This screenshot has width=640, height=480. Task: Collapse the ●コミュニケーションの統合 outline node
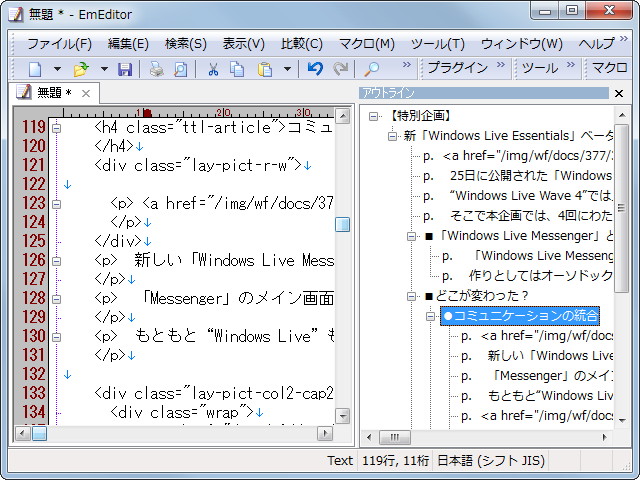click(x=430, y=316)
